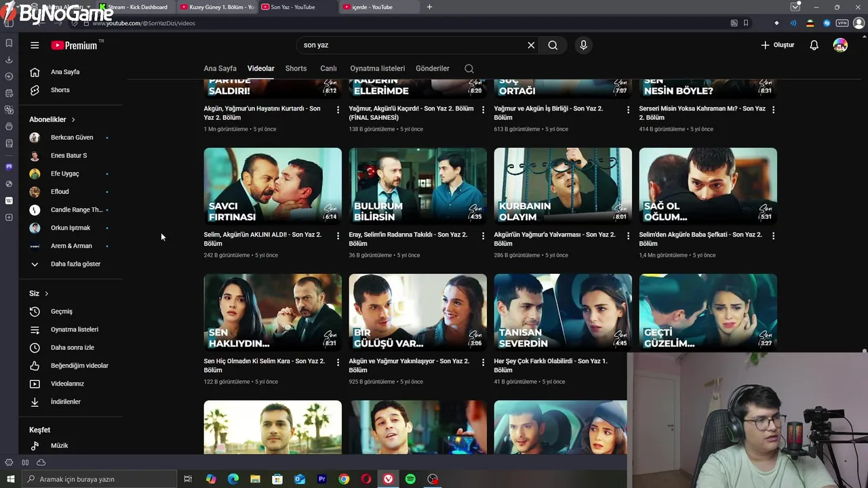
Task: Start voice search with microphone icon
Action: click(583, 45)
